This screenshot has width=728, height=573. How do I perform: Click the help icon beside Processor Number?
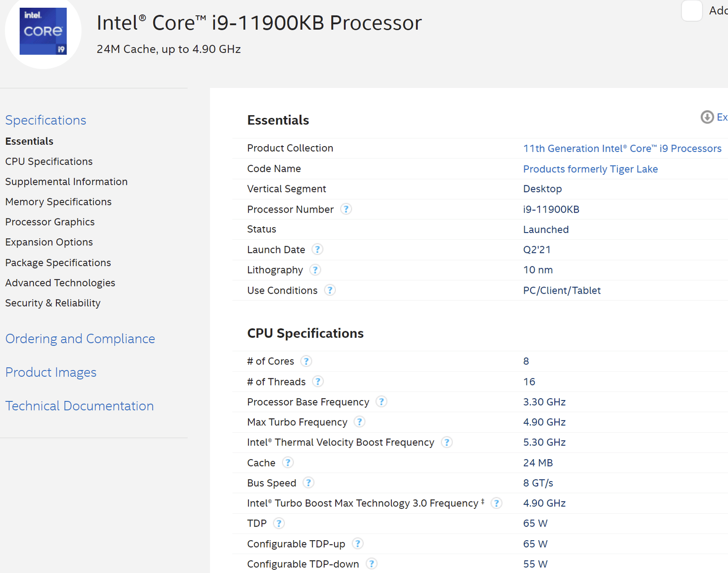point(346,209)
